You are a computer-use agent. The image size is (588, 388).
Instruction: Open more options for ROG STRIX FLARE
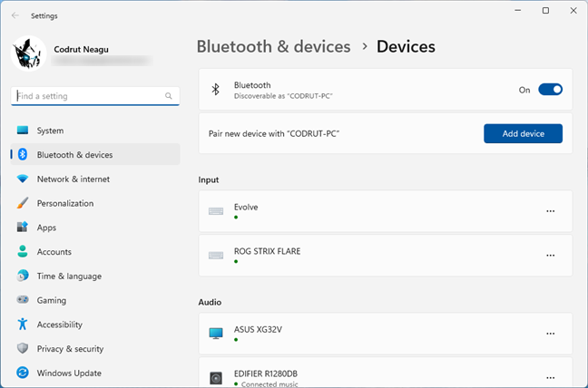(550, 256)
